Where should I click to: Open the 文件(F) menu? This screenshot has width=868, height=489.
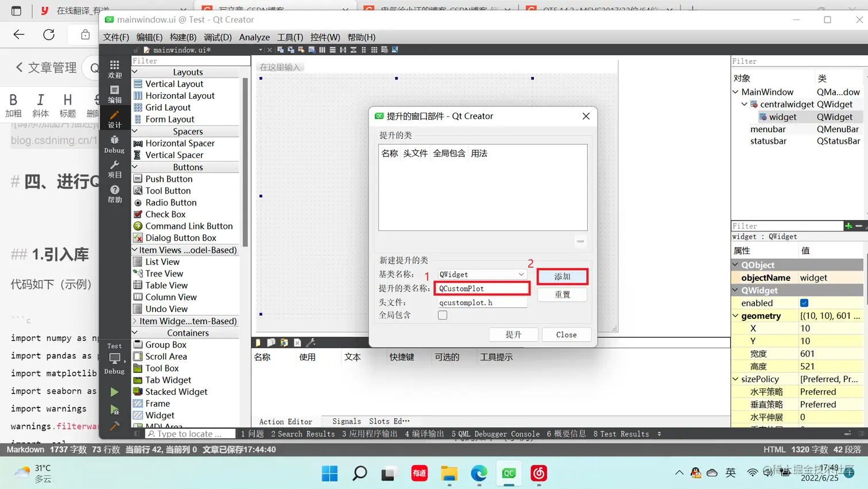(x=116, y=37)
